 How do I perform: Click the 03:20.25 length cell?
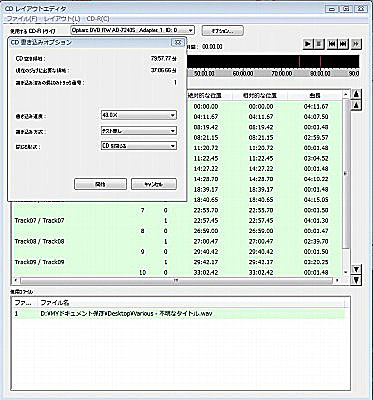coord(316,262)
